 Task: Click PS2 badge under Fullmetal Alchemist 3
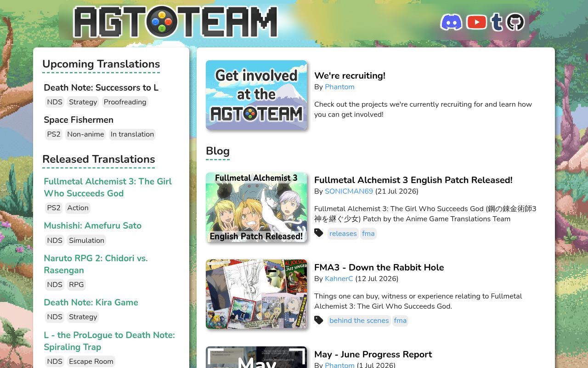click(x=54, y=208)
